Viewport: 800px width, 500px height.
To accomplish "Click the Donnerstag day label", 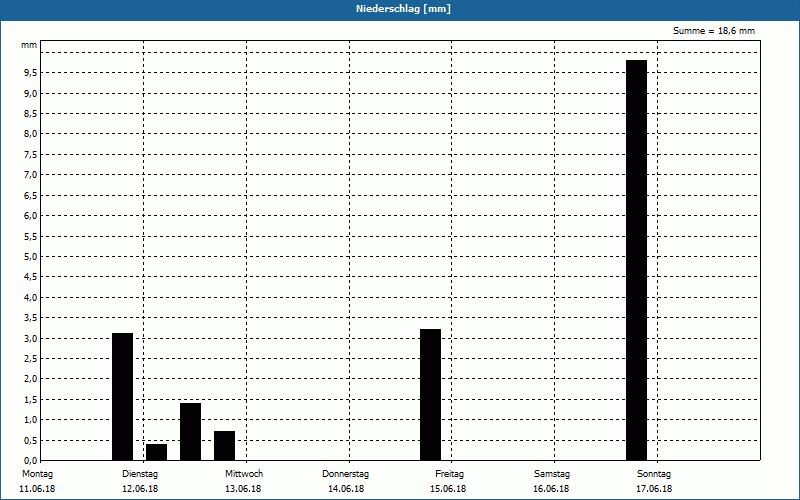I will tap(345, 474).
